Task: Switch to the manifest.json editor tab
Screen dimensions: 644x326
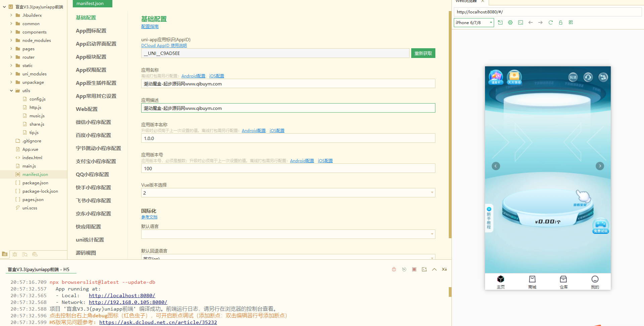Action: click(x=92, y=4)
